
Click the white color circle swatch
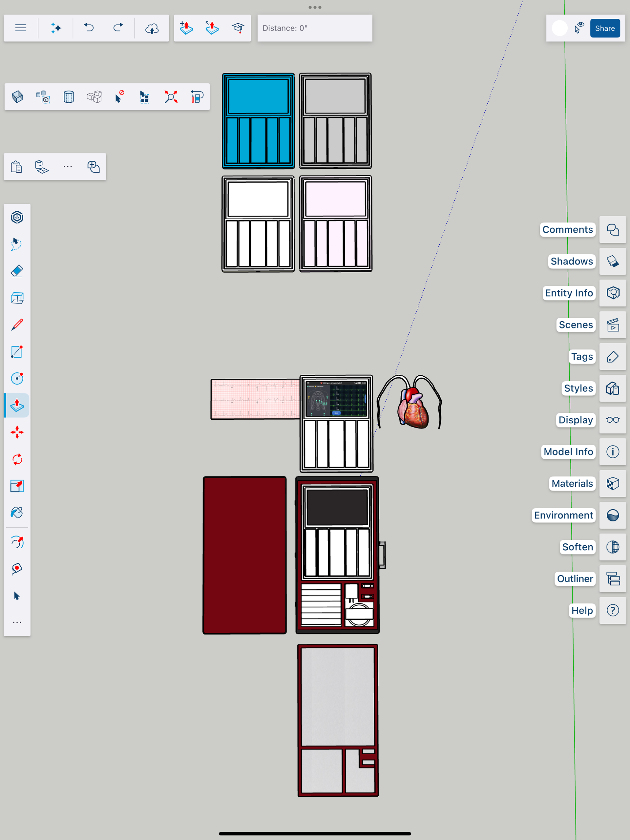pyautogui.click(x=559, y=28)
